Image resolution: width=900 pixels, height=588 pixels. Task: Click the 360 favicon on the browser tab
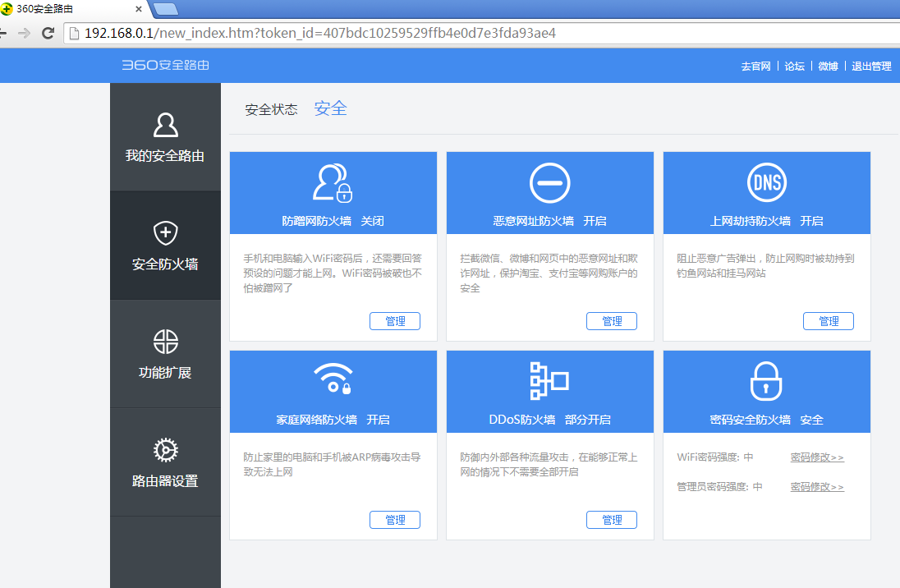tap(7, 9)
